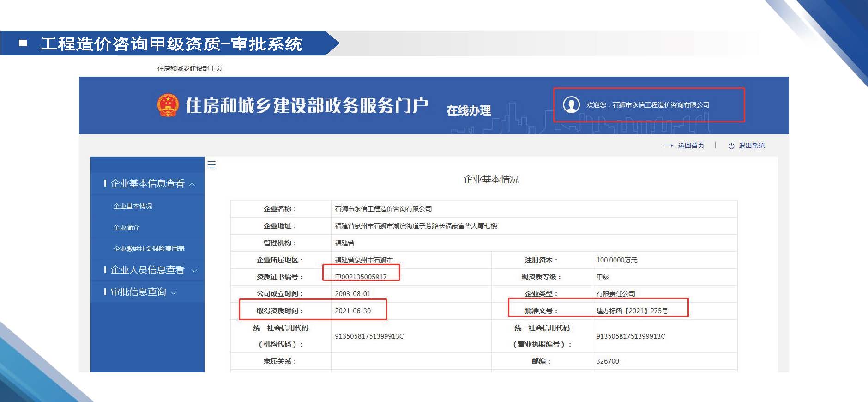Screen dimensions: 868x402
Task: Click the 公司成立时间： label
Action: pyautogui.click(x=280, y=294)
